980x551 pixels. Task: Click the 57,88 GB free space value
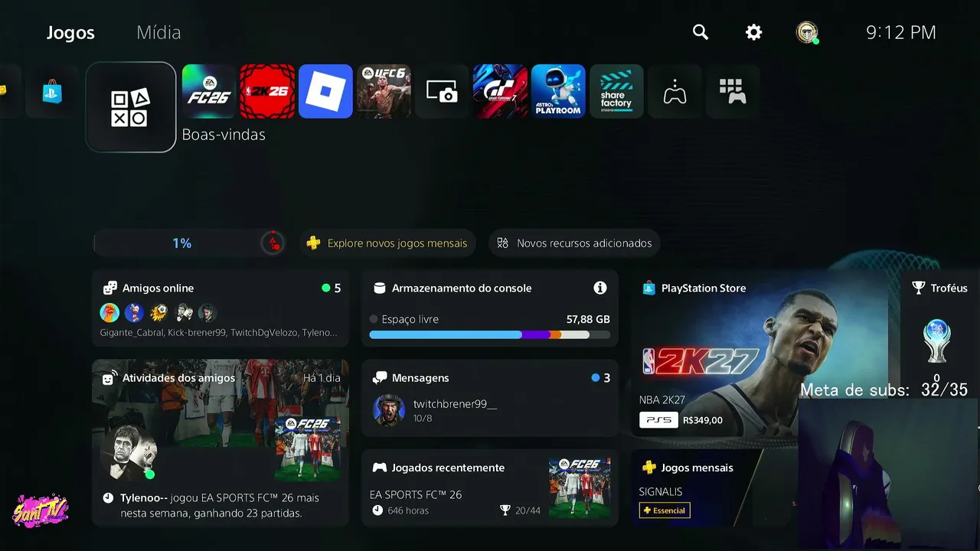[x=588, y=319]
